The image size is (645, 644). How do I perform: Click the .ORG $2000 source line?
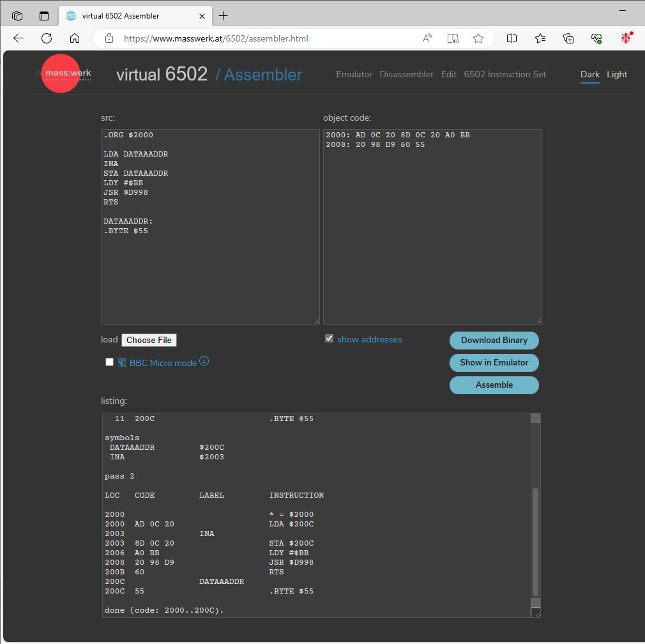[x=128, y=135]
